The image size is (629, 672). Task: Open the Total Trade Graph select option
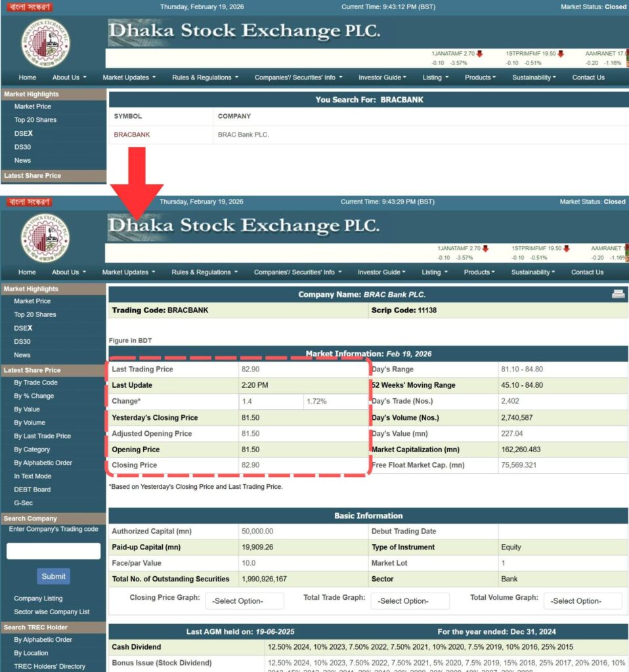[410, 601]
